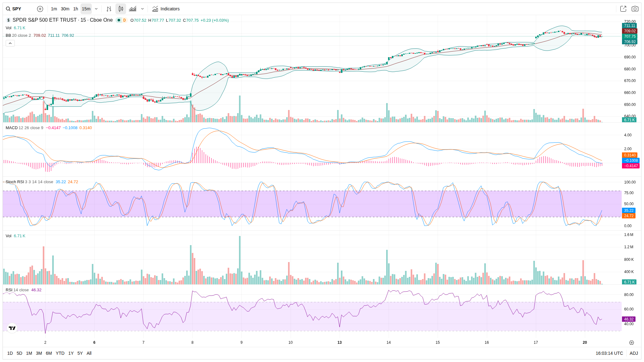Image resolution: width=644 pixels, height=362 pixels.
Task: Click the SPY symbol search icon
Action: [8, 9]
